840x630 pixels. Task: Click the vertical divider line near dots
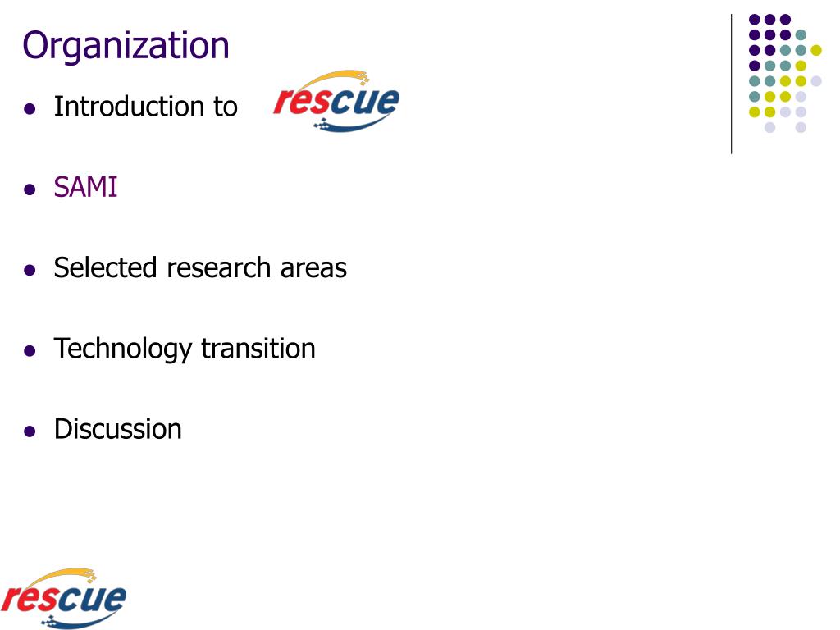[x=731, y=84]
